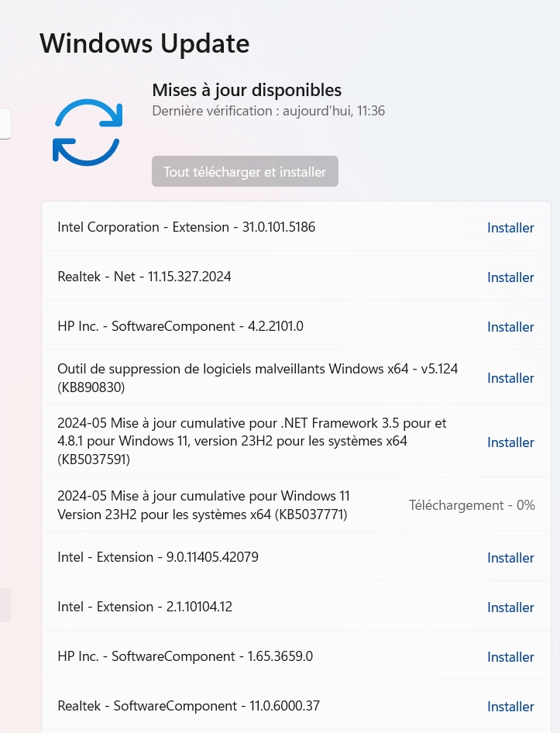Click the blue Windows Update sync icon
This screenshot has width=560, height=733.
click(88, 132)
